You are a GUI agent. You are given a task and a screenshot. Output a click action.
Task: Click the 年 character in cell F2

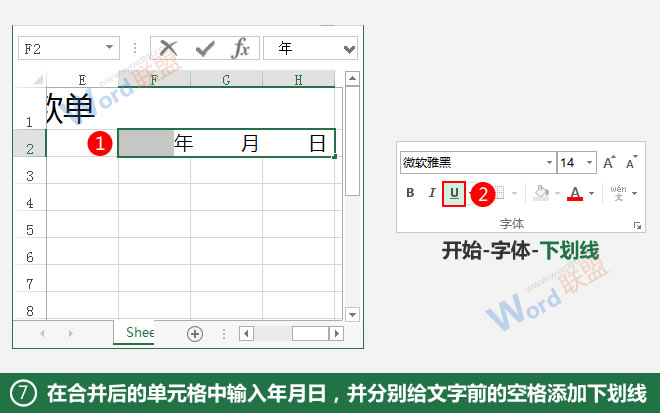(184, 143)
